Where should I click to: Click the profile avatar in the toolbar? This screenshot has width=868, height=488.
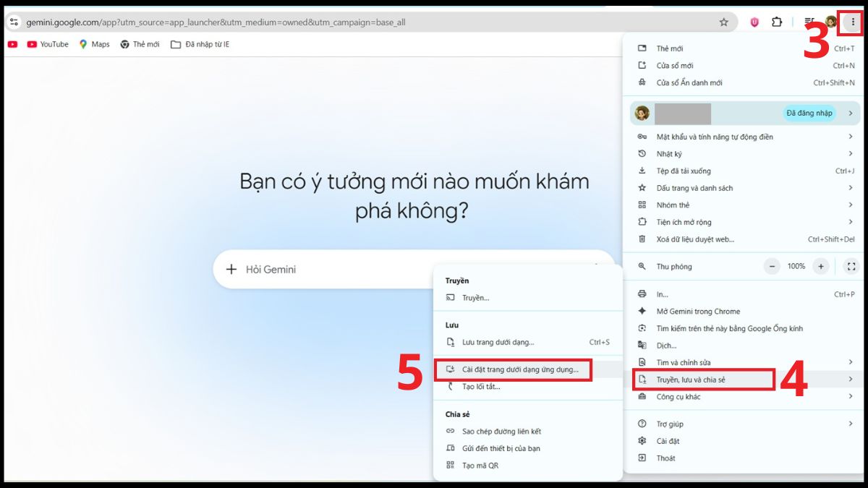831,22
